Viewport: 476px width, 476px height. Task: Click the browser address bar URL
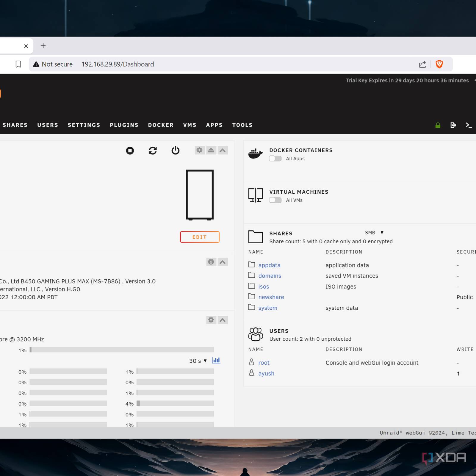118,64
